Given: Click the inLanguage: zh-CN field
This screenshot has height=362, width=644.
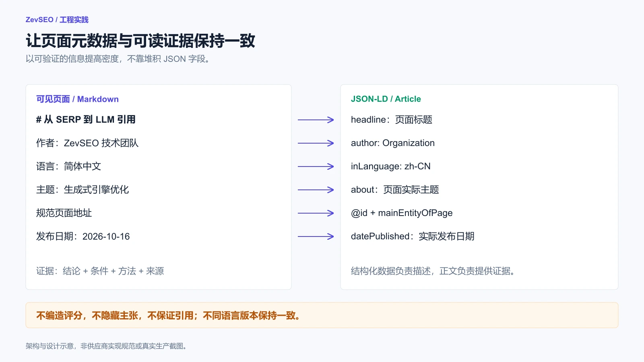Looking at the screenshot, I should click(391, 166).
